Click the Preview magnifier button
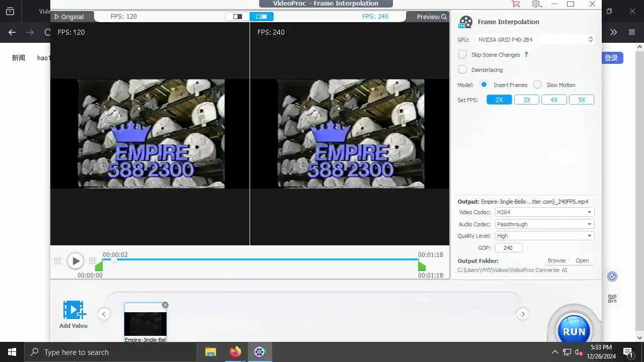644x362 pixels. pyautogui.click(x=431, y=17)
